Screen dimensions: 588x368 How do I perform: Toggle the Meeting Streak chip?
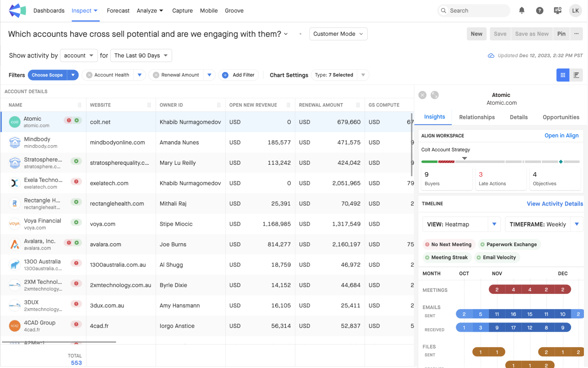pos(446,258)
